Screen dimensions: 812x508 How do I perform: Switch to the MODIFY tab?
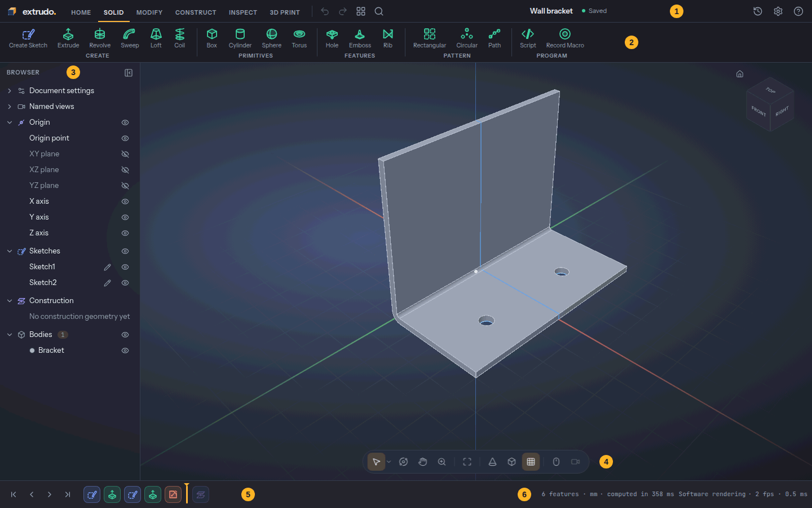pos(149,12)
